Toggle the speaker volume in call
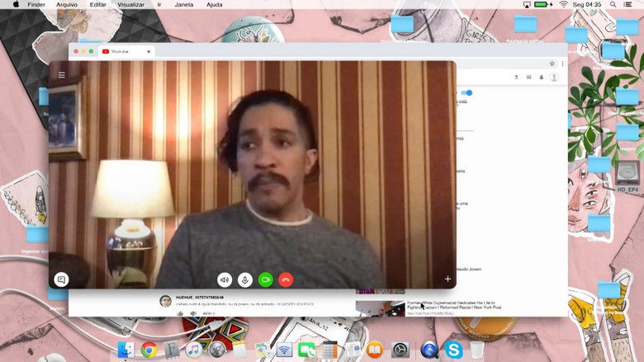Viewport: 644px width, 362px height. pos(225,280)
